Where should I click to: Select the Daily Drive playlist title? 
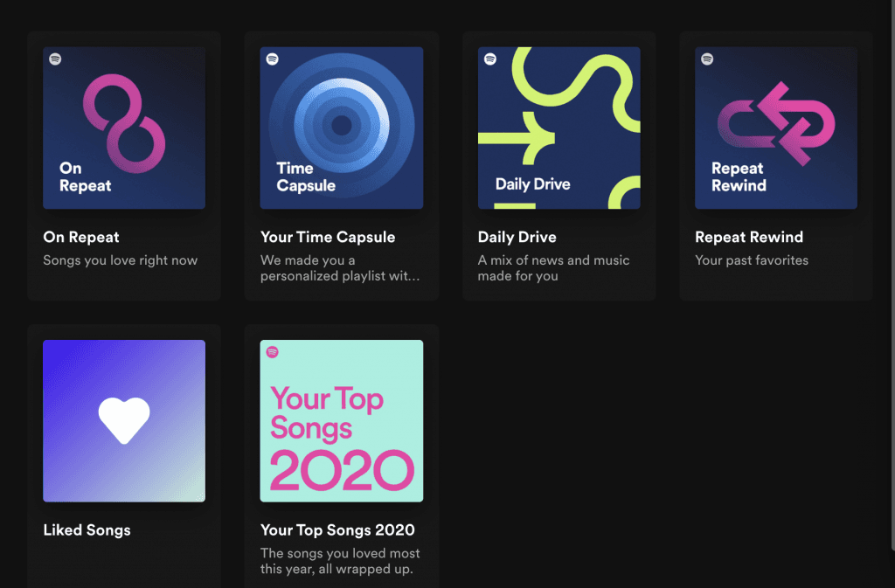517,237
